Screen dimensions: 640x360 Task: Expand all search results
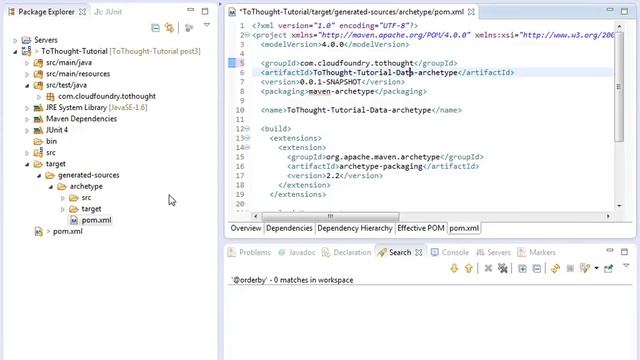[x=522, y=268]
